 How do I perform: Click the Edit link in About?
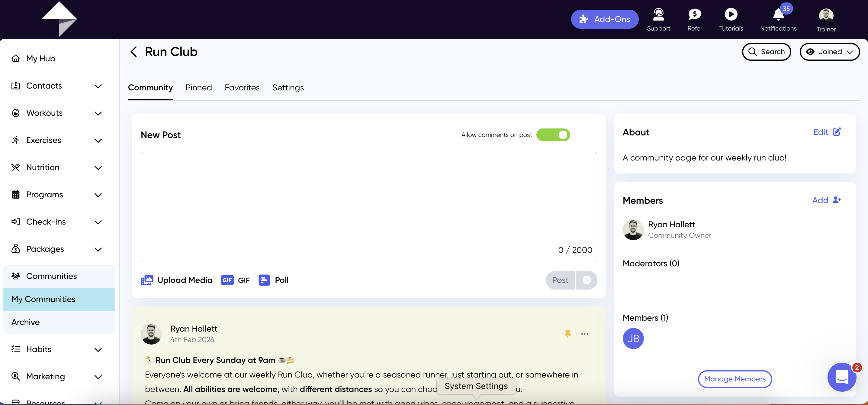pos(821,132)
